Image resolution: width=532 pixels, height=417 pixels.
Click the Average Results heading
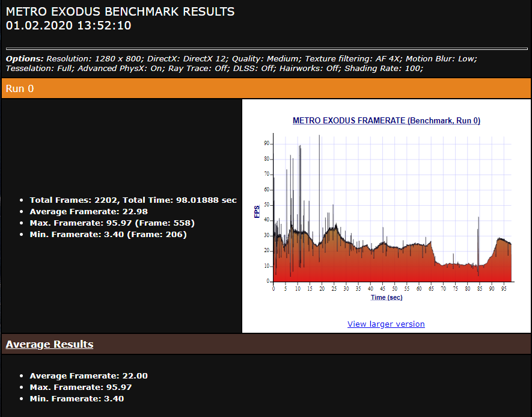click(x=49, y=344)
